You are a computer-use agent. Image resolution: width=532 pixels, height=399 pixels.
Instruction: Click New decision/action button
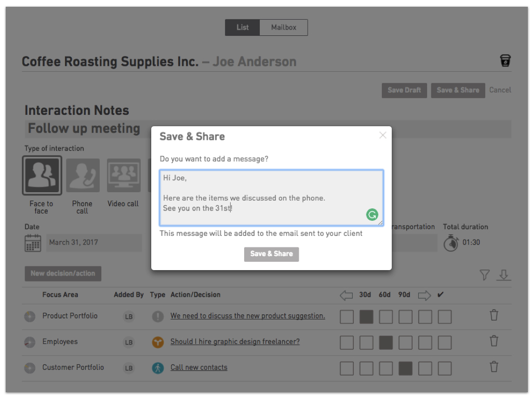coord(63,273)
